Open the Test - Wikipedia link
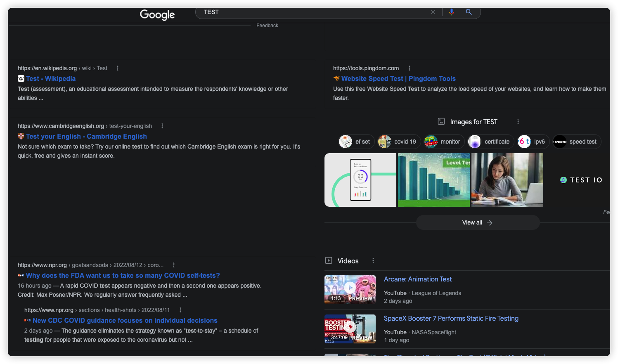 click(x=51, y=78)
